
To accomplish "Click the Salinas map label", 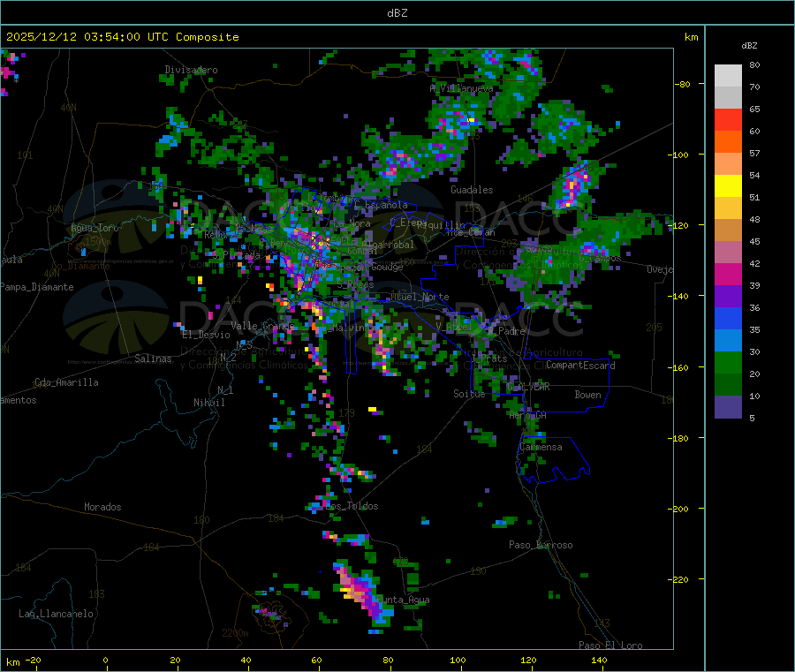I will coord(153,359).
